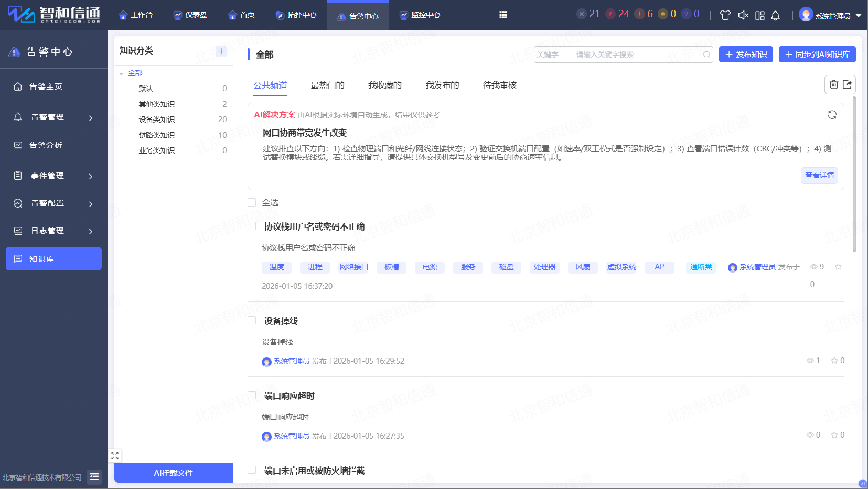Switch to the 待我审核 tab
The image size is (868, 489).
click(500, 85)
